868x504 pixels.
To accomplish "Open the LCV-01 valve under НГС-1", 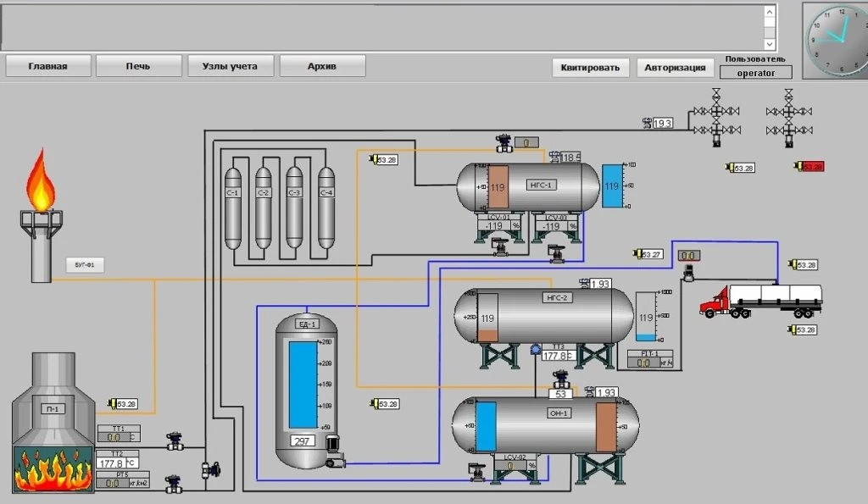I will [498, 246].
